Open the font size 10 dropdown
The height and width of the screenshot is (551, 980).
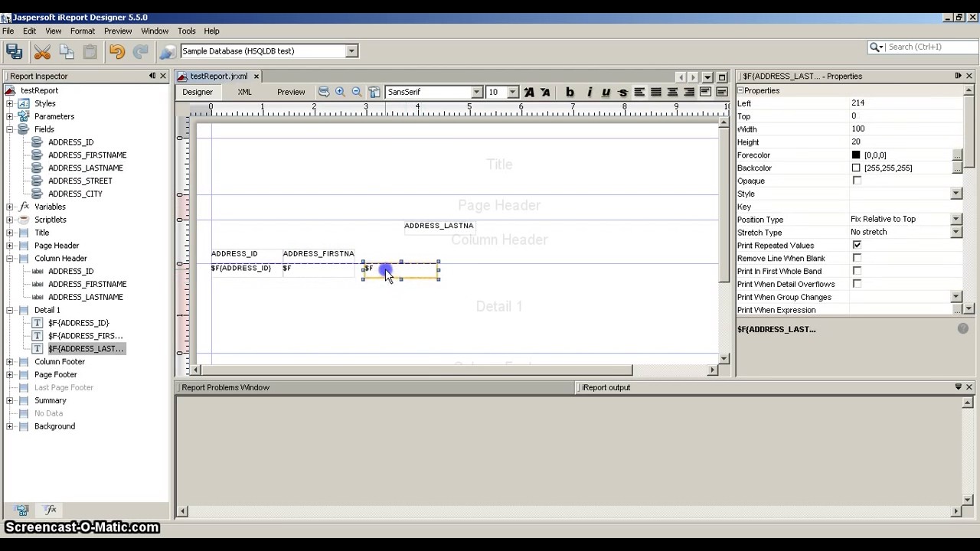point(512,92)
